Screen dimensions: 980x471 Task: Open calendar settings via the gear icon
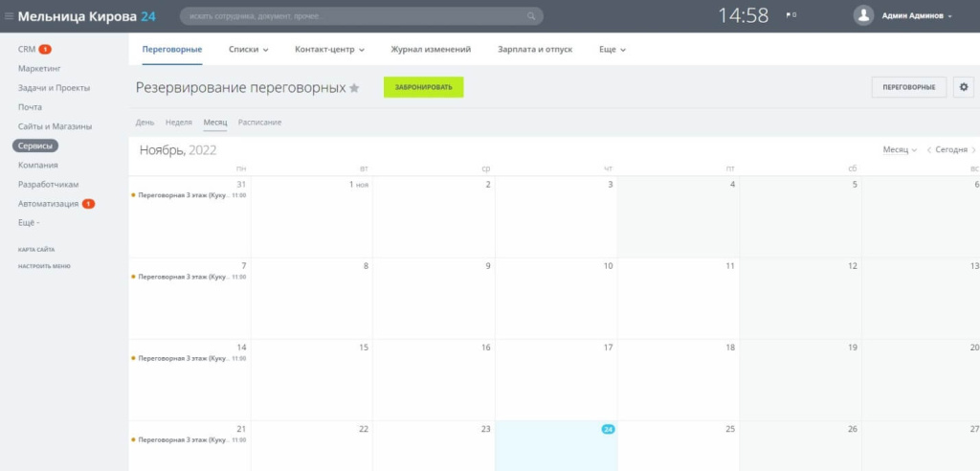point(963,87)
